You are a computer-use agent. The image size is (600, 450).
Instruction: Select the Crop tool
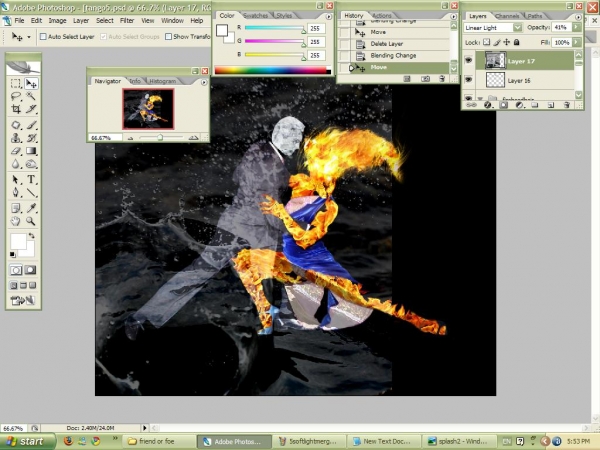[16, 109]
